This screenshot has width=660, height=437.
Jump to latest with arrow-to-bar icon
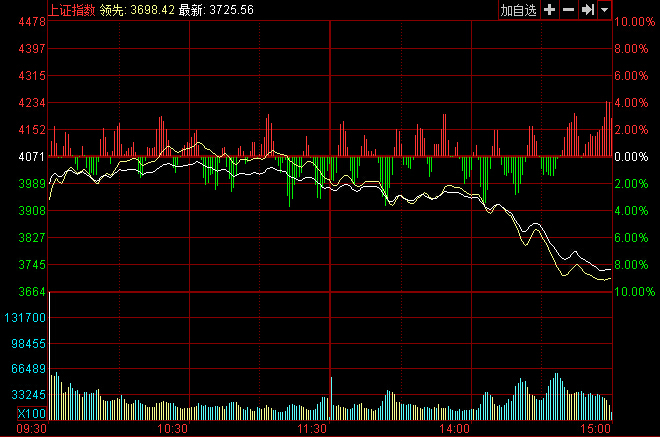click(x=587, y=9)
